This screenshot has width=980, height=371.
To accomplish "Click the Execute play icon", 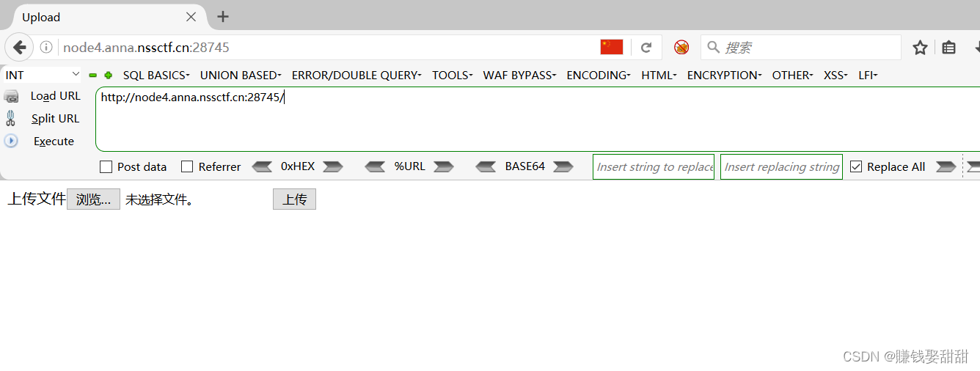I will [11, 141].
